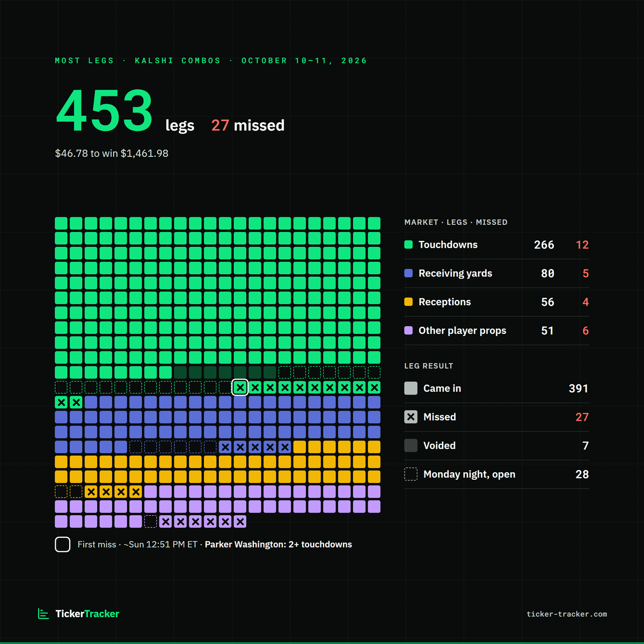Click the Voided count 7

[x=586, y=445]
